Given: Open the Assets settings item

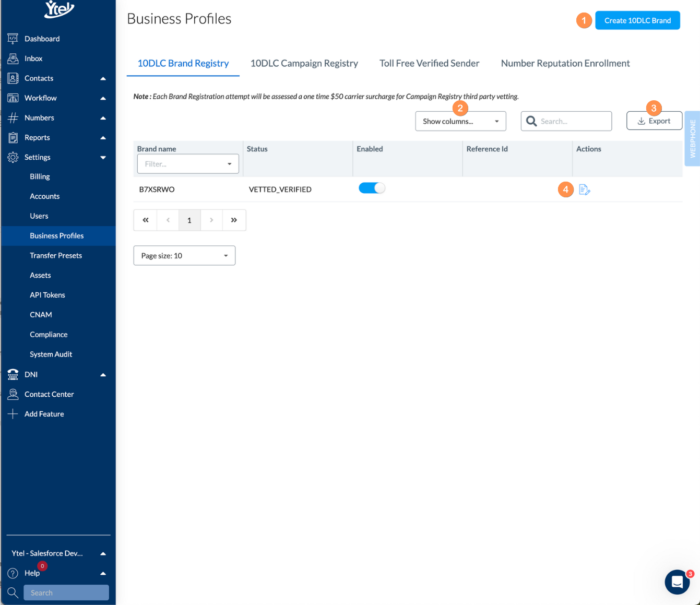Looking at the screenshot, I should click(x=40, y=275).
